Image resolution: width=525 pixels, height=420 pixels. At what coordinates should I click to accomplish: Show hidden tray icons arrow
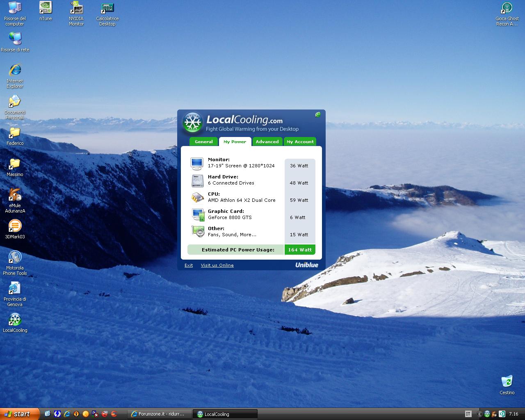click(x=479, y=414)
